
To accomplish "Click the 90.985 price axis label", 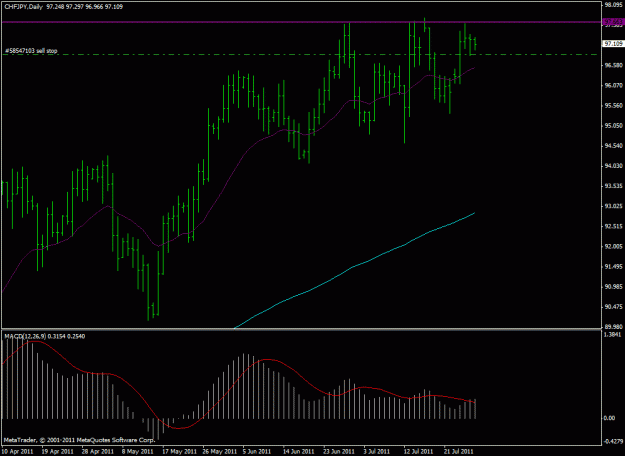I will [x=613, y=287].
